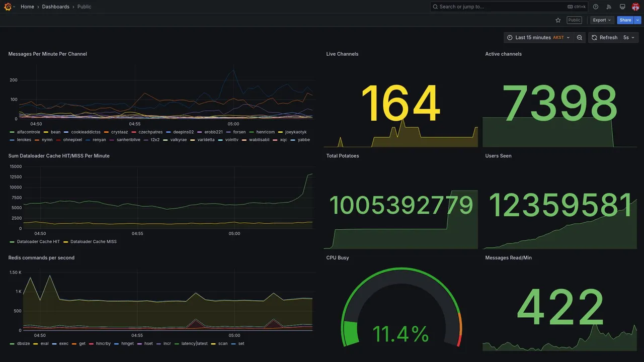644x362 pixels.
Task: Click the blue Share button
Action: (x=625, y=20)
